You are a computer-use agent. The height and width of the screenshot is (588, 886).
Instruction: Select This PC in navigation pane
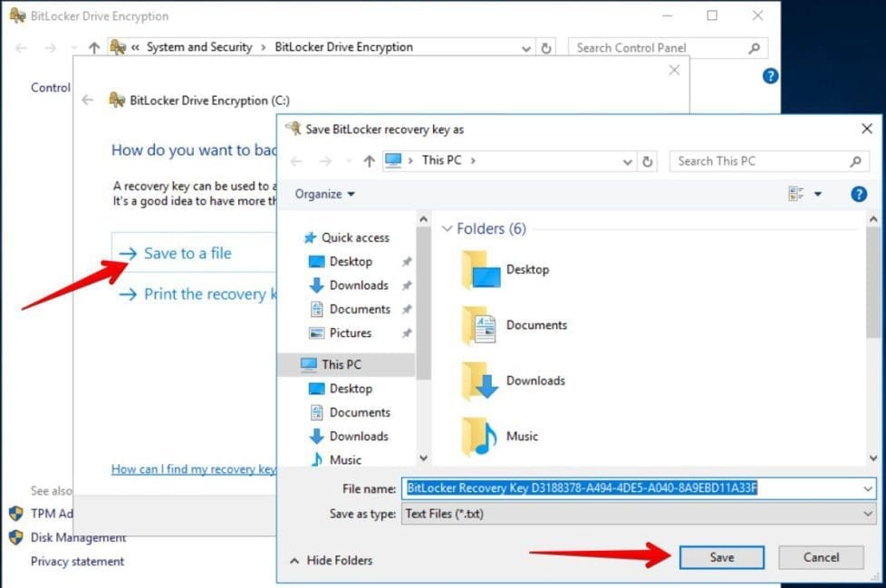point(341,364)
